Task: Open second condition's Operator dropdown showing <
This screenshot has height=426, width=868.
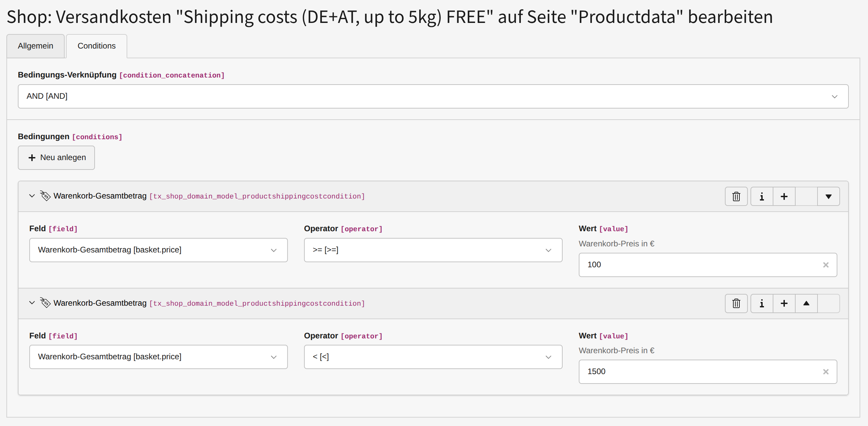Action: pyautogui.click(x=433, y=357)
